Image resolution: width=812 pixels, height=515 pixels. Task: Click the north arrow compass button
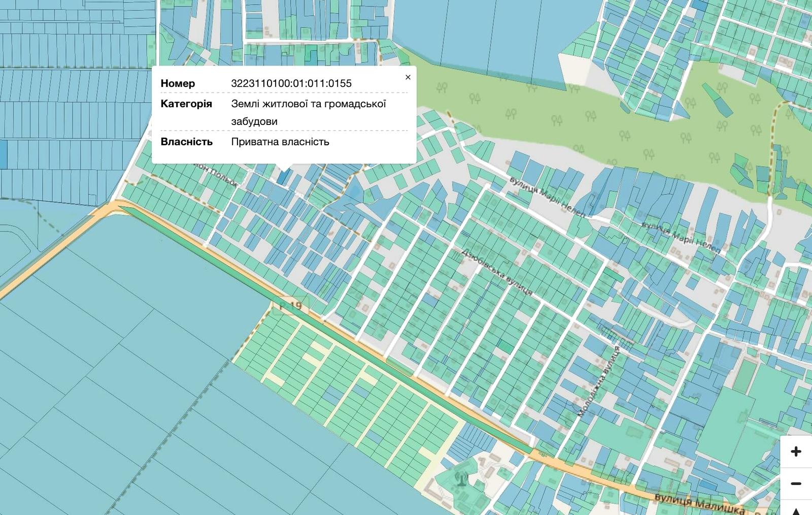click(796, 510)
